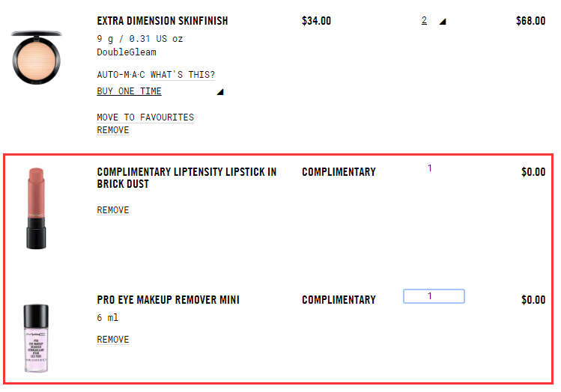This screenshot has width=561, height=392.
Task: Open the Skinfinish quantity dropdown showing 2
Action: tap(424, 21)
